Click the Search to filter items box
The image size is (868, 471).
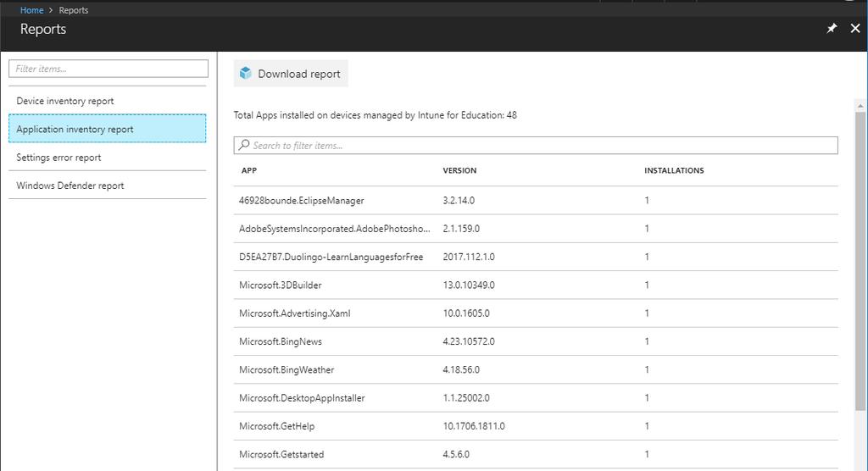536,145
